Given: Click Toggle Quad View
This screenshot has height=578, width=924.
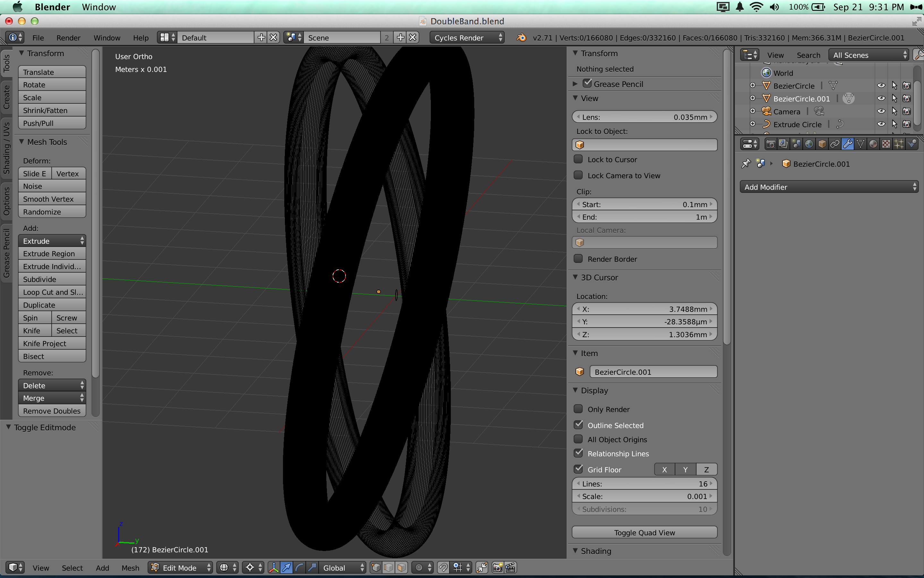Looking at the screenshot, I should [x=645, y=532].
